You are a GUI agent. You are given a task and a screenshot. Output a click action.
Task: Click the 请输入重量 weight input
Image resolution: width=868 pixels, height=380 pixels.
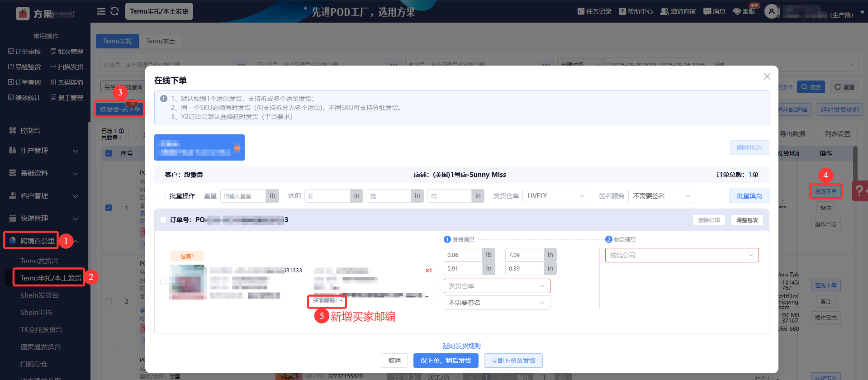pyautogui.click(x=243, y=196)
